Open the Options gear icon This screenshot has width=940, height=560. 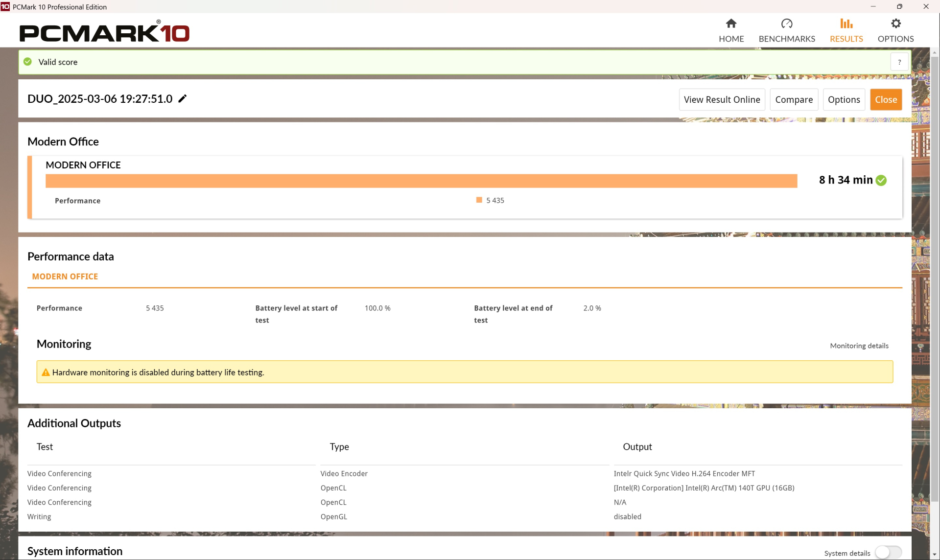pyautogui.click(x=895, y=23)
